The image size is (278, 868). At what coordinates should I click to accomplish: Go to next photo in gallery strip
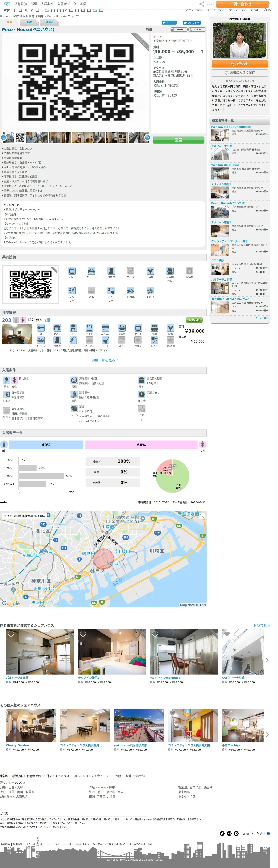click(x=147, y=138)
